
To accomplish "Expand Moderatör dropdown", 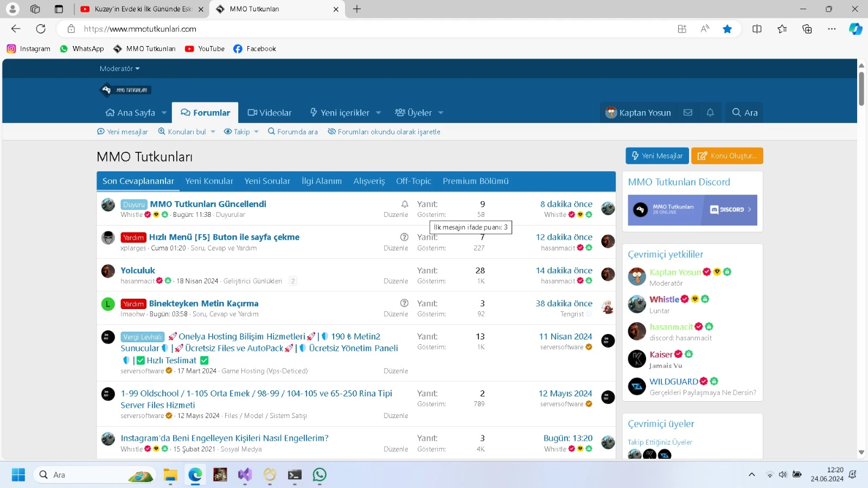I will coord(119,68).
